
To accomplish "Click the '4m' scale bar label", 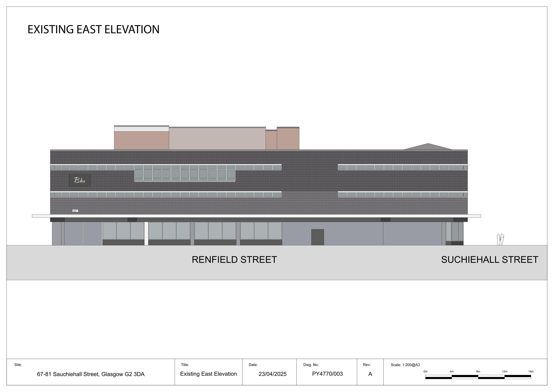I will tap(452, 371).
